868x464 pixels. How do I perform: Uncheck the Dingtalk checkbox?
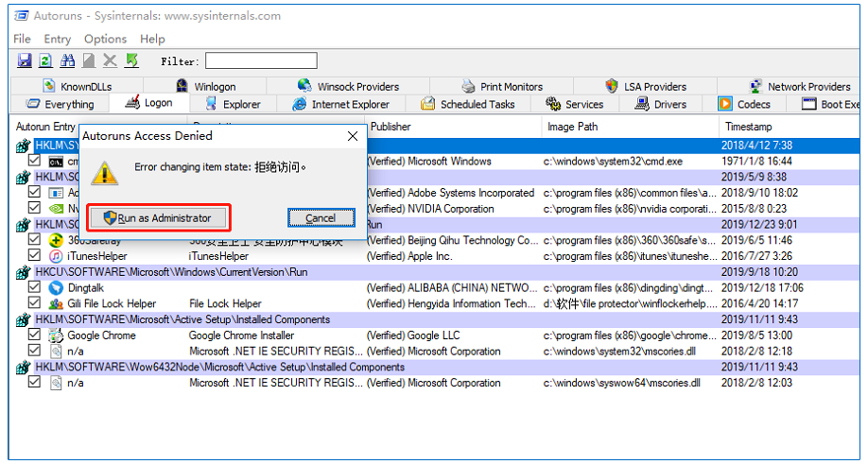(34, 287)
